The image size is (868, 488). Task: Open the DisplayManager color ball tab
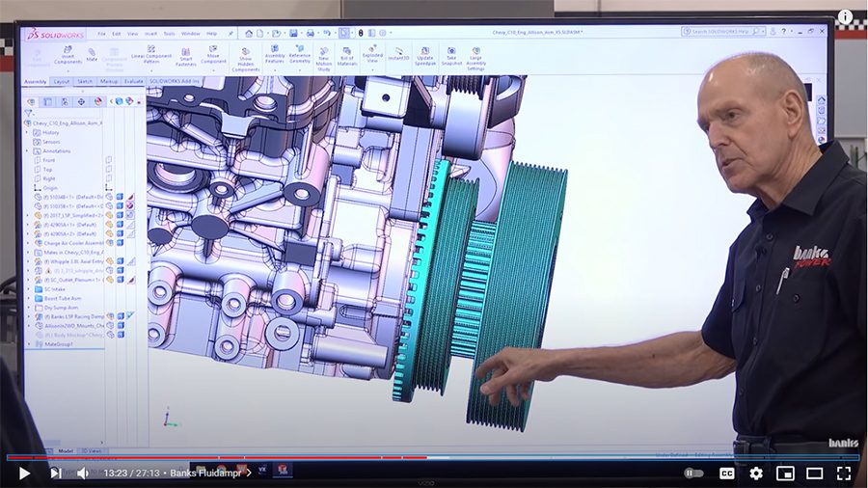(98, 102)
